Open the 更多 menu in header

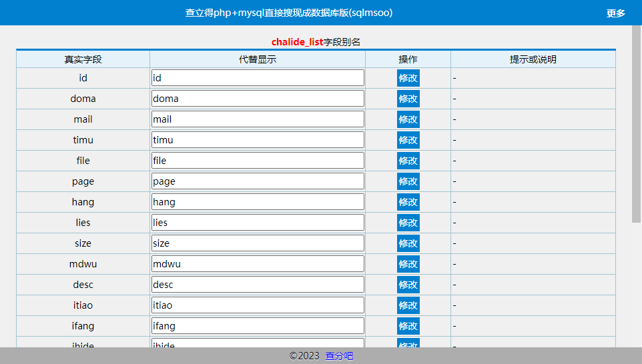point(615,13)
